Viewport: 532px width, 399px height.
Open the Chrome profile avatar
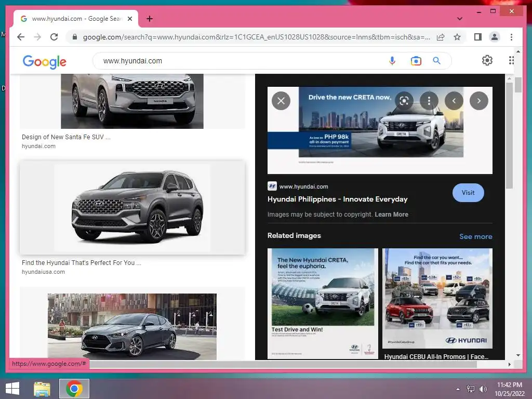pyautogui.click(x=495, y=37)
